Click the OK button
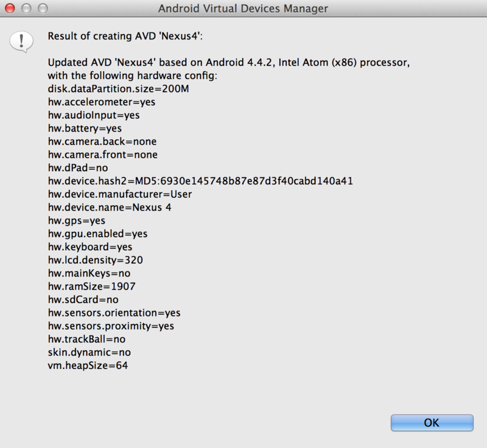Image resolution: width=487 pixels, height=448 pixels. [x=432, y=422]
